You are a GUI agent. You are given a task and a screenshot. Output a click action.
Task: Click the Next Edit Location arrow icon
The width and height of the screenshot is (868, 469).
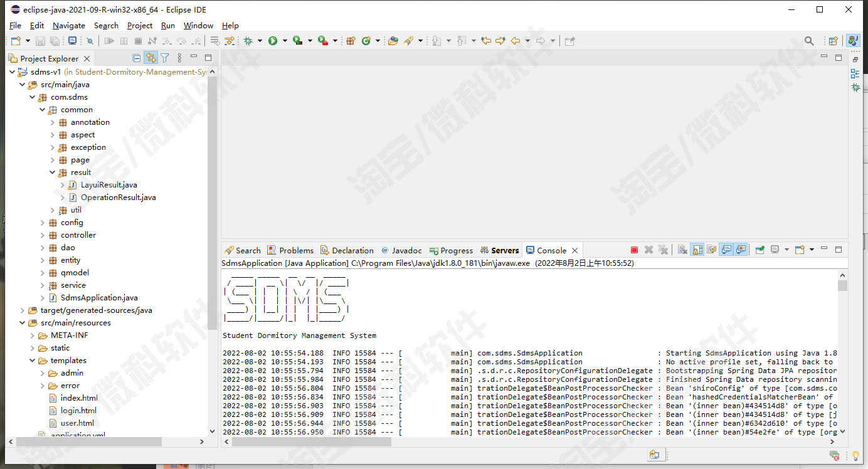point(500,41)
